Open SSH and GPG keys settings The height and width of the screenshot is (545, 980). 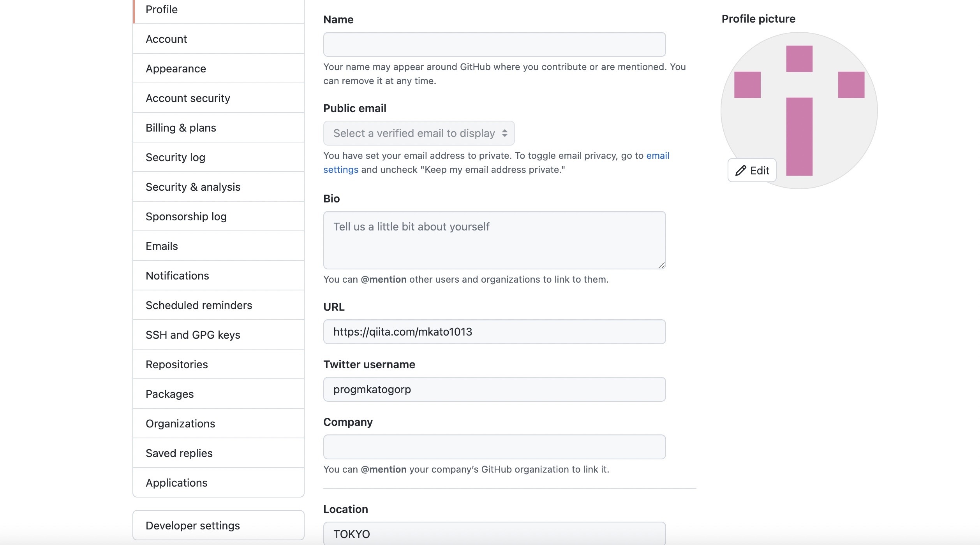pos(193,335)
